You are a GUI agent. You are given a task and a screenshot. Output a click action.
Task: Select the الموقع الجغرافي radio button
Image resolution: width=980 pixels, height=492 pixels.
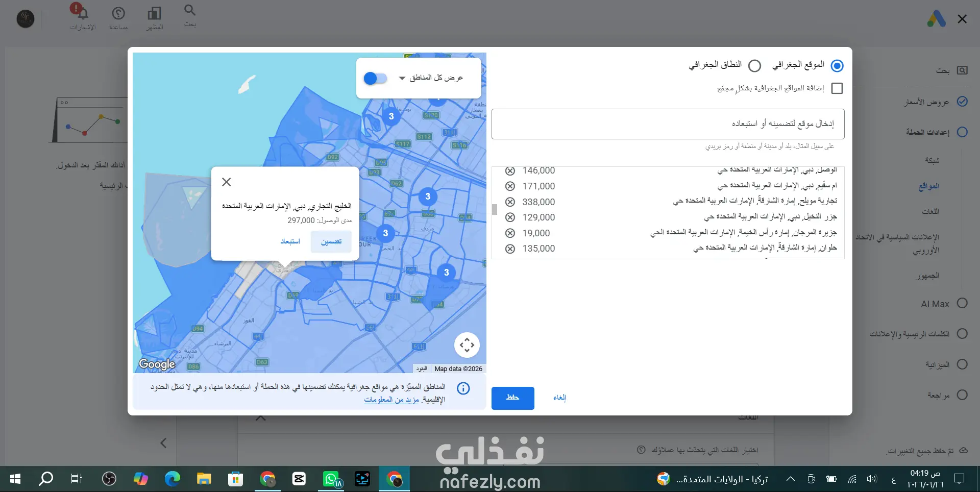[x=837, y=66]
